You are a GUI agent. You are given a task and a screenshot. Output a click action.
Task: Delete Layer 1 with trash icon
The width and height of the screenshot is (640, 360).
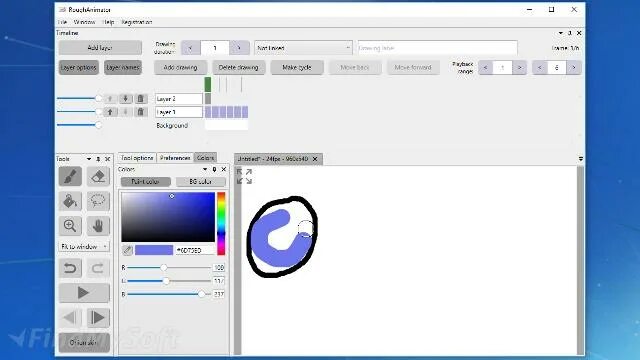(140, 112)
